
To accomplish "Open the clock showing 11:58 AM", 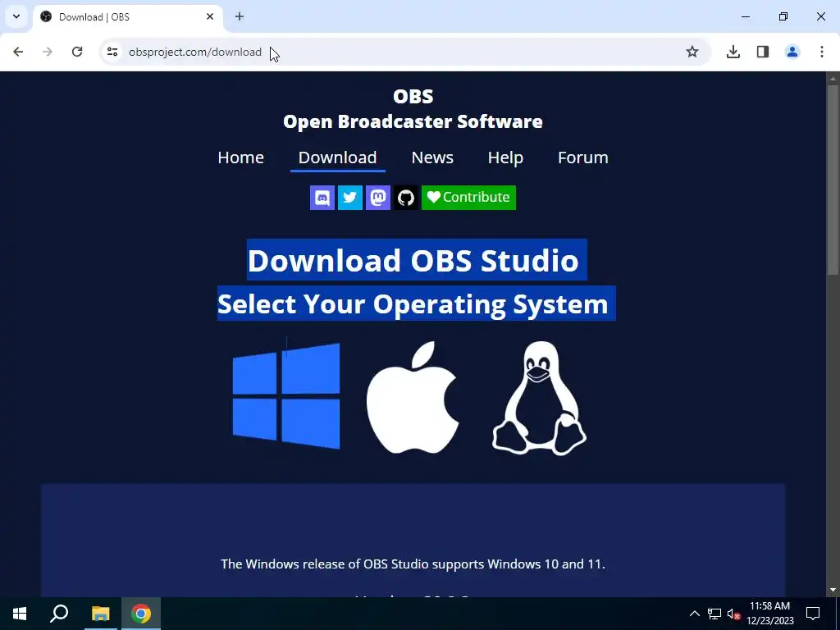I will click(769, 614).
